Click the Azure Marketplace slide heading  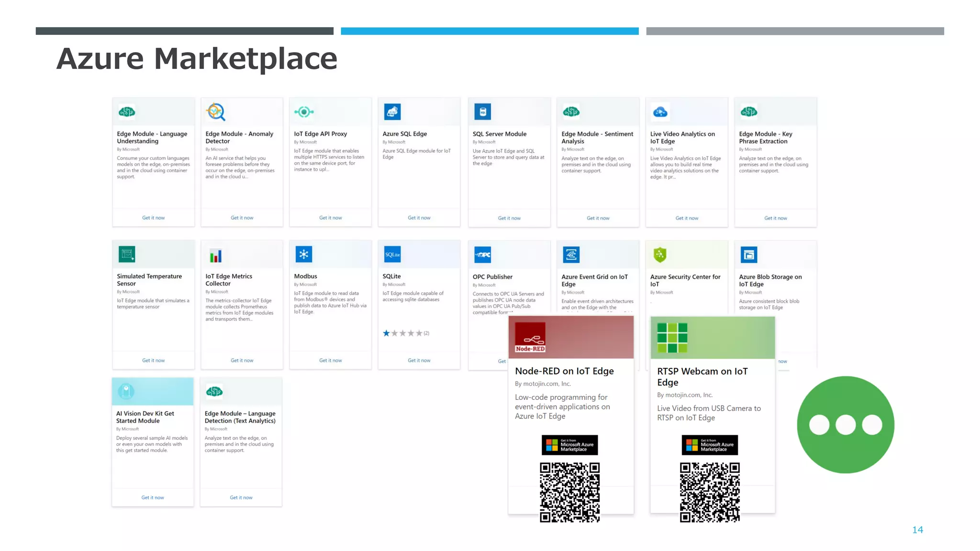197,59
